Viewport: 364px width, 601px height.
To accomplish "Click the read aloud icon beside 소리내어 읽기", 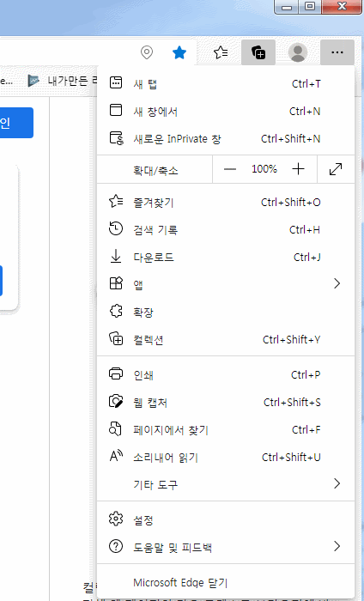I will click(x=116, y=456).
